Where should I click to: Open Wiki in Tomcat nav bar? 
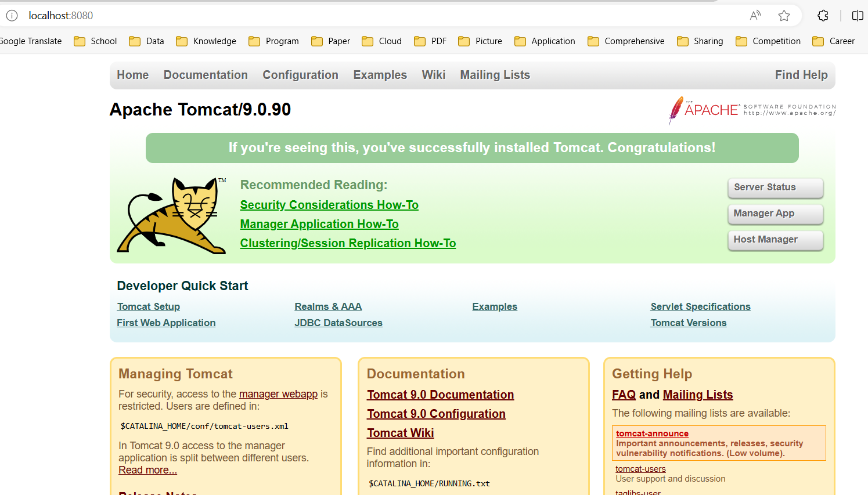434,75
